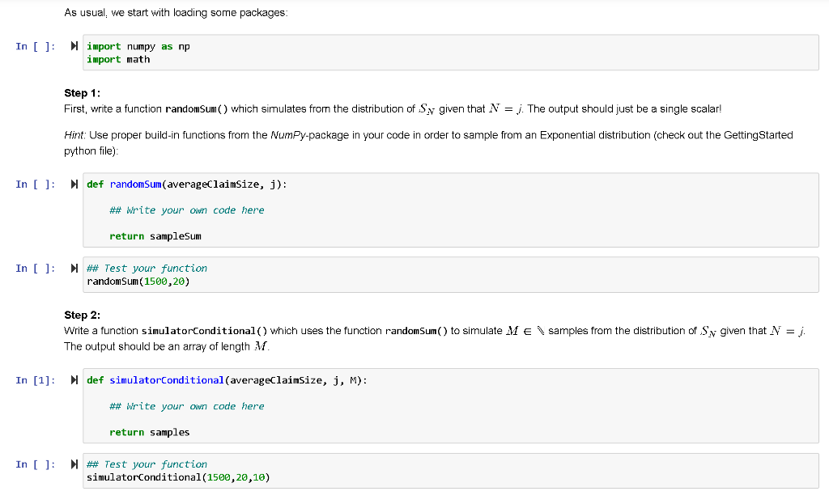829x504 pixels.
Task: Click the In [ ]: prompt beside import cell
Action: [36, 46]
